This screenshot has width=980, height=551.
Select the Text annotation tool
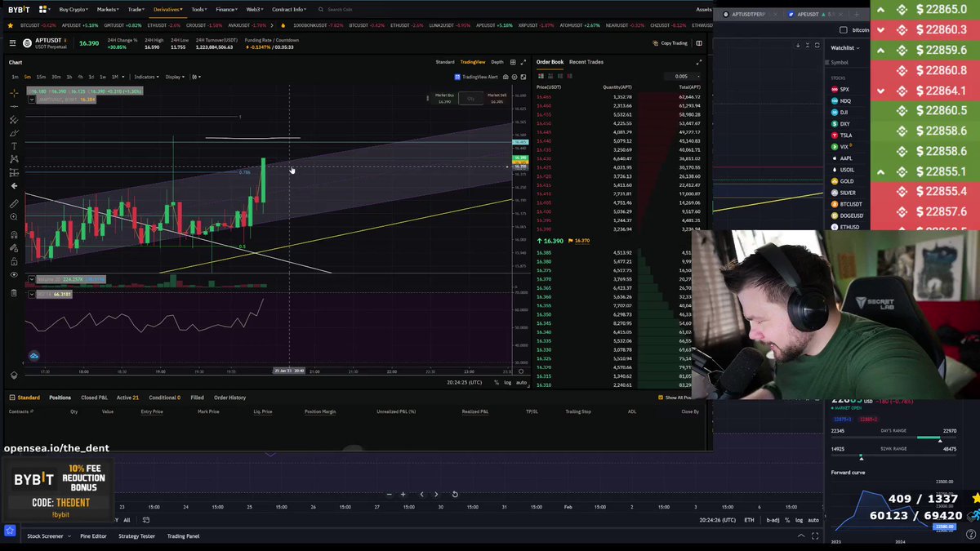tap(14, 146)
